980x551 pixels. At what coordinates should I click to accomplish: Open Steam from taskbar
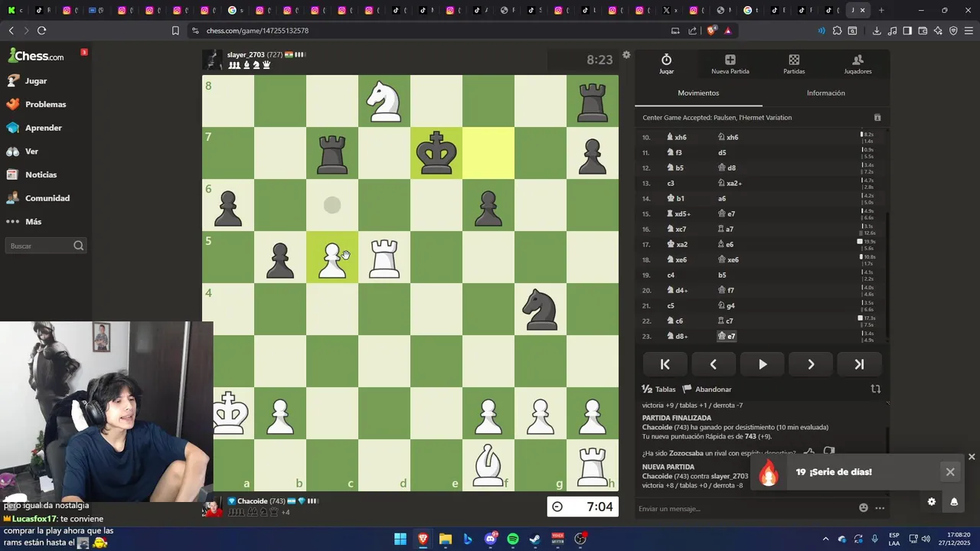(x=535, y=539)
